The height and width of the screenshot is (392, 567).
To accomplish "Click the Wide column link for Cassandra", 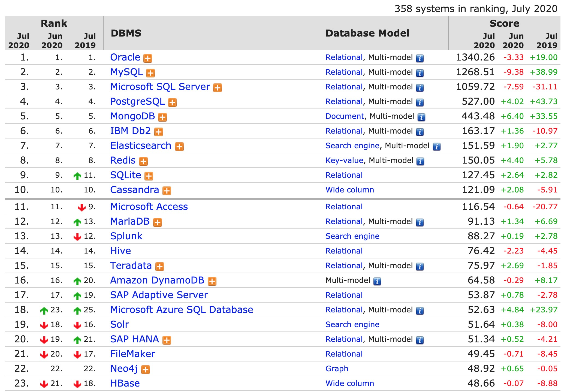I will (350, 190).
